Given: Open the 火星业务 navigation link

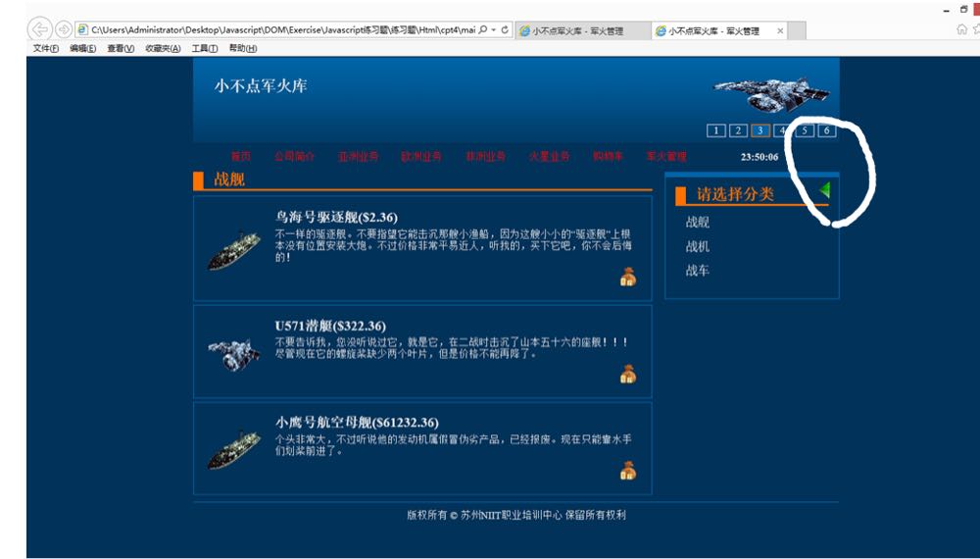Looking at the screenshot, I should 550,156.
